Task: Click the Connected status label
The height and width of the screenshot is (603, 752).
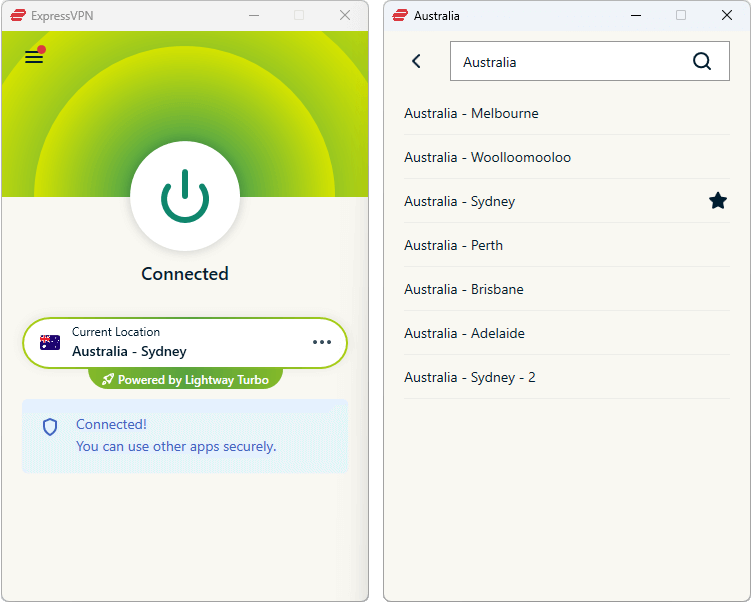Action: click(x=185, y=274)
